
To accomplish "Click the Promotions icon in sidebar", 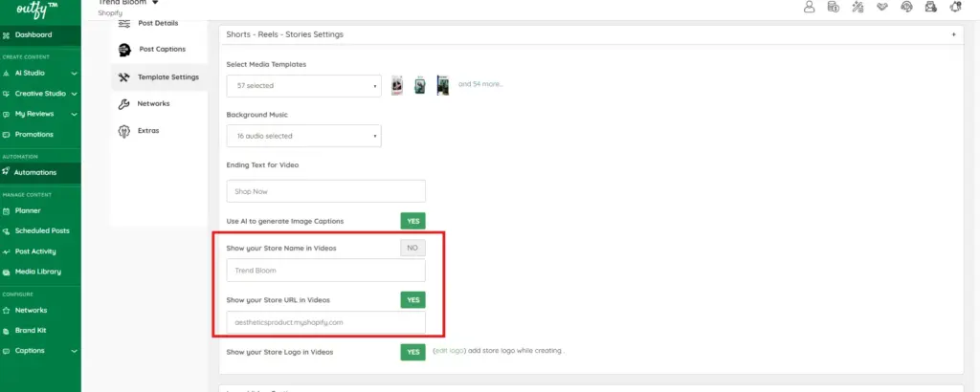I will tap(7, 135).
